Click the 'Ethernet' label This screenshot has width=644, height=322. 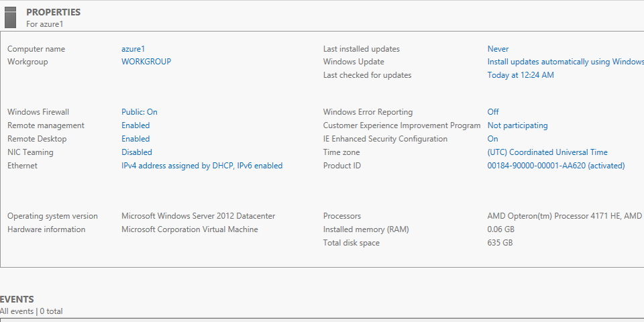tap(22, 166)
